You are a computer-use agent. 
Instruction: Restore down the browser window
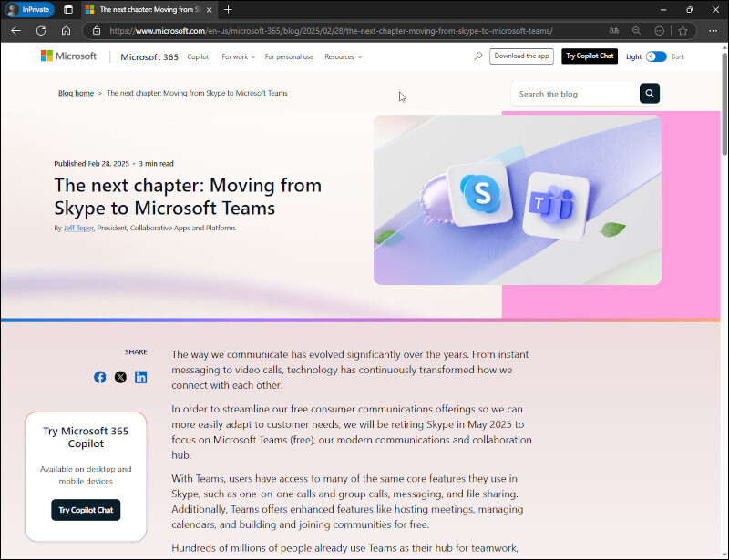click(x=690, y=9)
